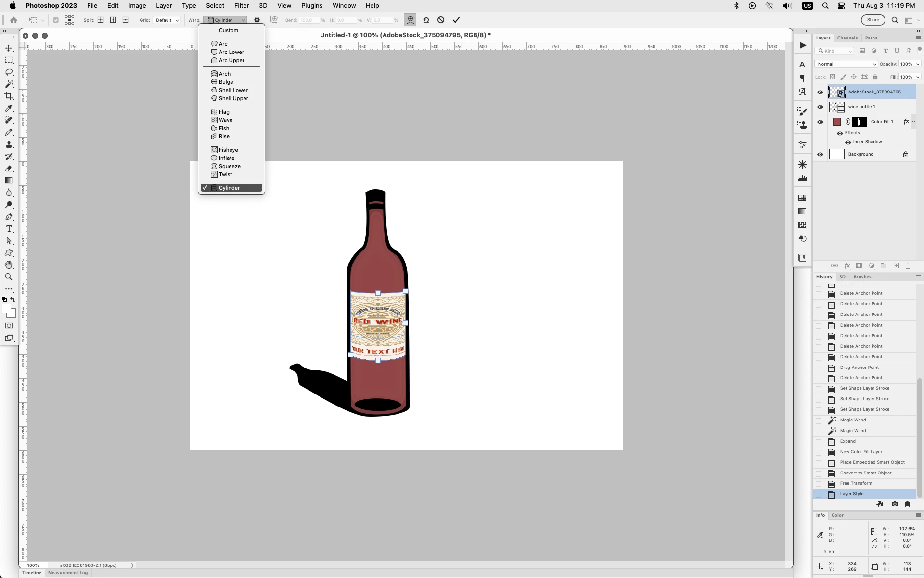Select the Zoom tool in toolbar
This screenshot has height=578, width=924.
[x=9, y=277]
